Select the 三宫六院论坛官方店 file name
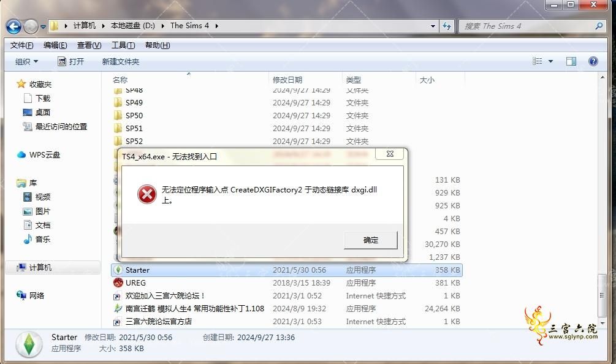Viewport: 616px width, 364px height. pyautogui.click(x=159, y=322)
